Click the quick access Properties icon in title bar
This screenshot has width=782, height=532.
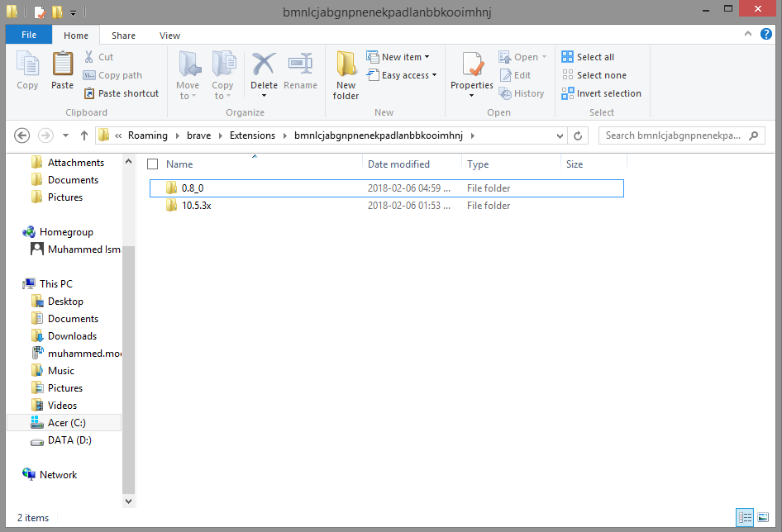click(x=40, y=11)
